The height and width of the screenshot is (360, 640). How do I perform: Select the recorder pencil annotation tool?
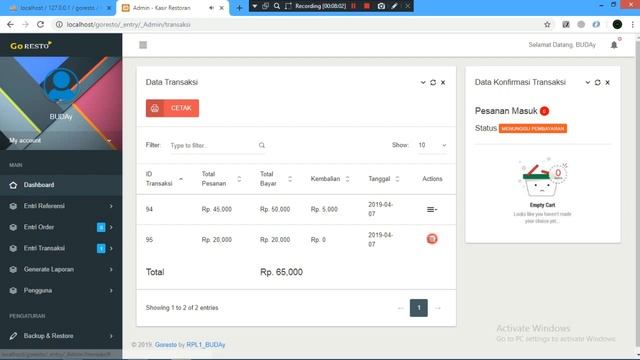394,6
